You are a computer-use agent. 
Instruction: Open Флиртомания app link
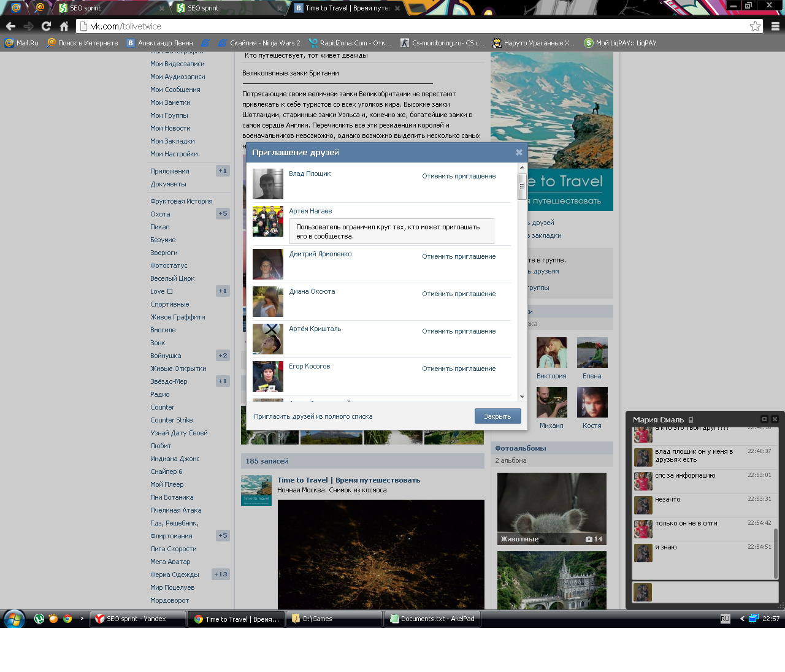coord(171,536)
